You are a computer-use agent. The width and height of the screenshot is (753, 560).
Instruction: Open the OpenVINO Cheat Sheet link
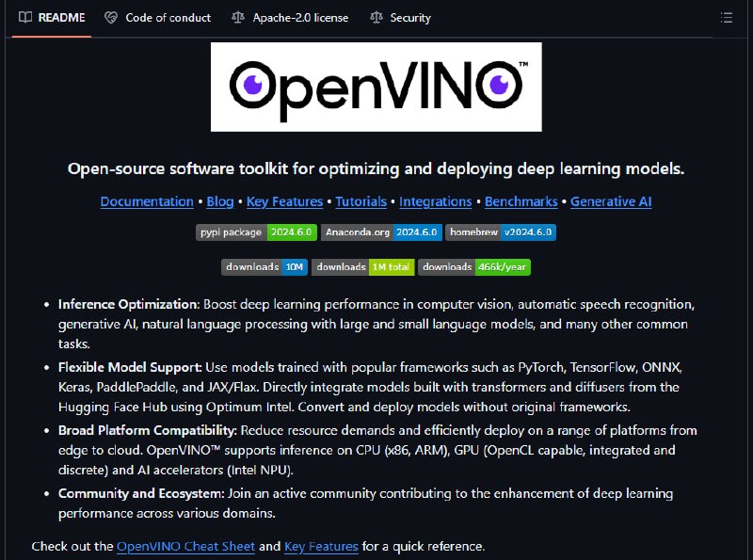tap(185, 547)
